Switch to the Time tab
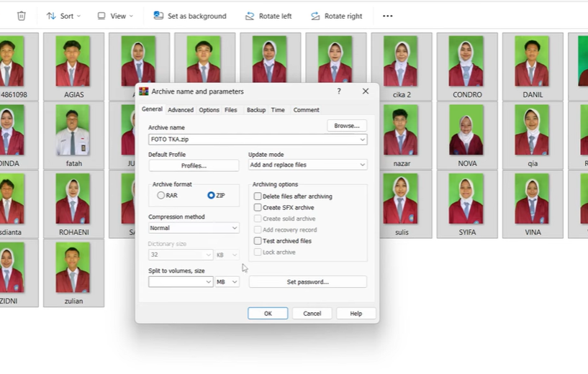The height and width of the screenshot is (374, 588). [x=278, y=110]
